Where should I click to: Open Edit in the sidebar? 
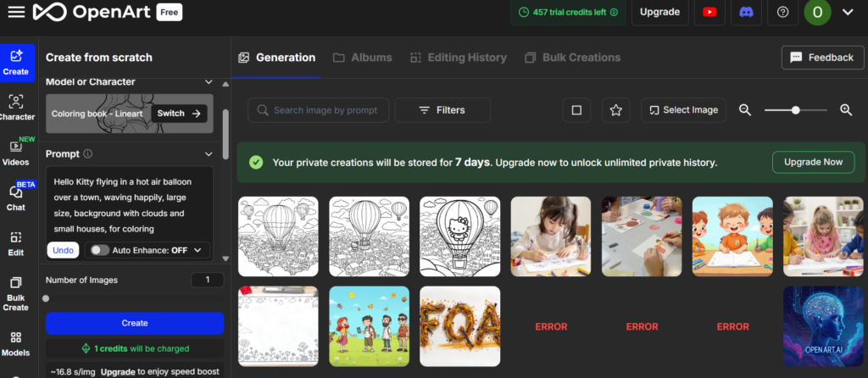[x=15, y=243]
